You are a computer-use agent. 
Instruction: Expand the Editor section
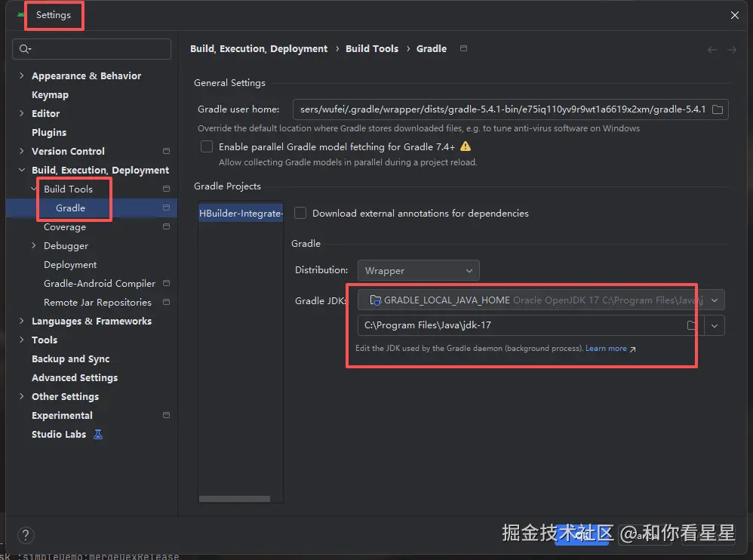click(21, 113)
